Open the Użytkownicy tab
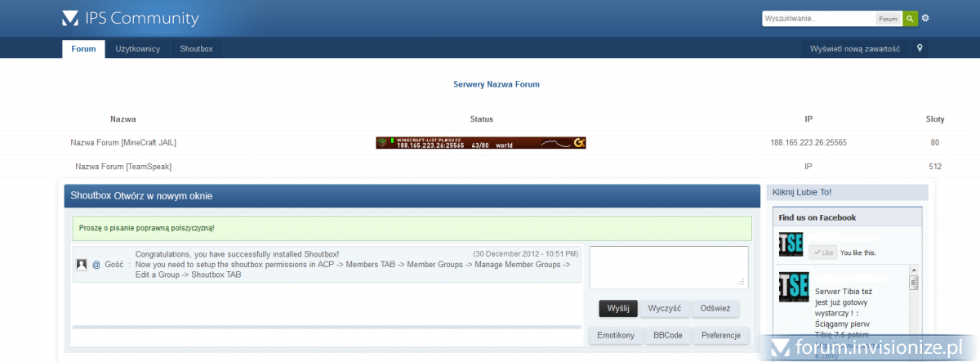Image resolution: width=980 pixels, height=362 pixels. tap(137, 49)
